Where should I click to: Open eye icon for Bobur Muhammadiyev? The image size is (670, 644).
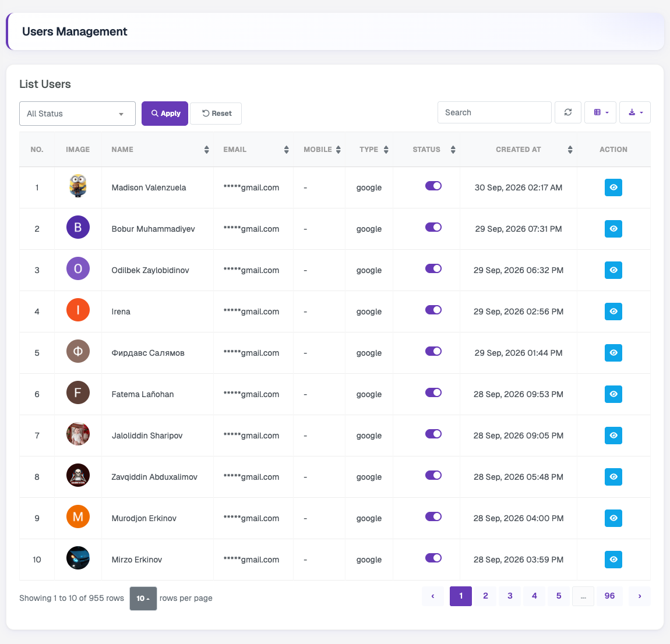tap(613, 229)
